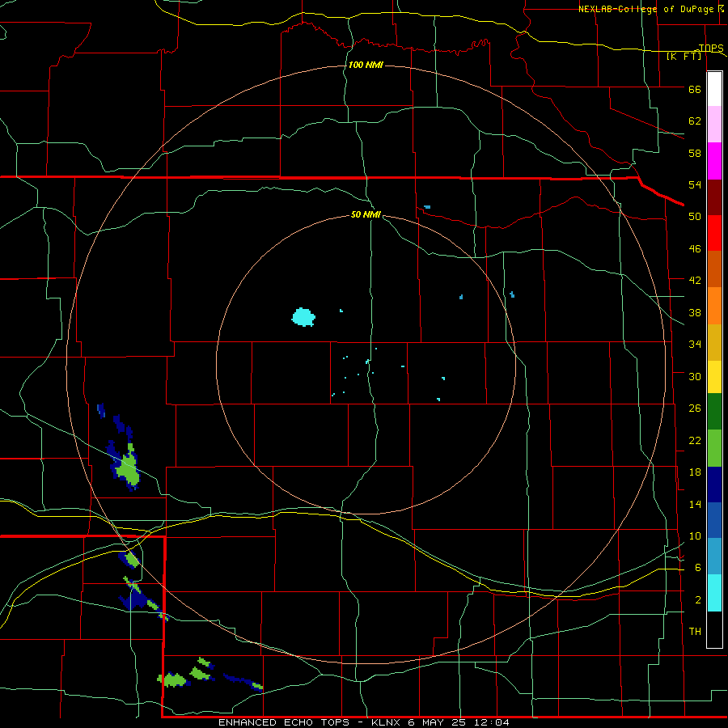Click the light green swatch near 22
Screen dimensions: 728x728
click(714, 448)
